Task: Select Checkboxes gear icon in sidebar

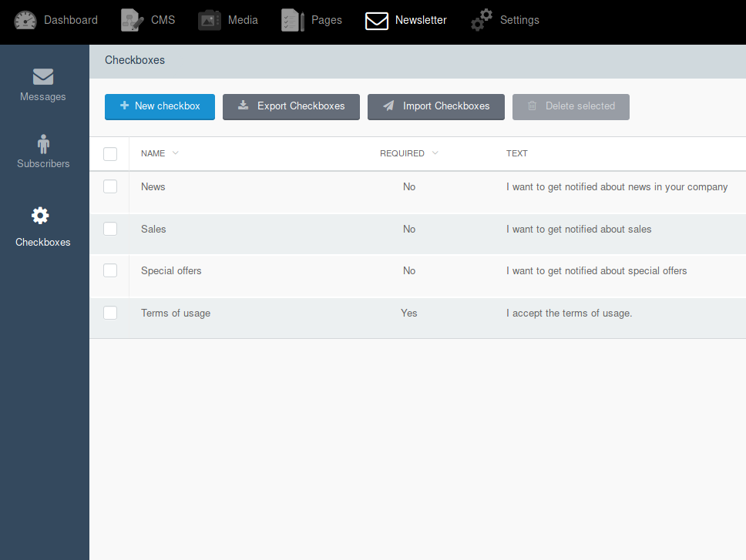Action: coord(40,216)
